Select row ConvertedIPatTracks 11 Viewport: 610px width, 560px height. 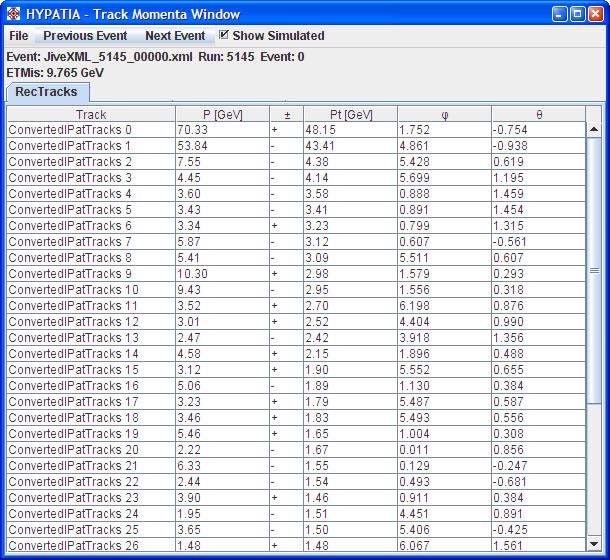tap(296, 305)
